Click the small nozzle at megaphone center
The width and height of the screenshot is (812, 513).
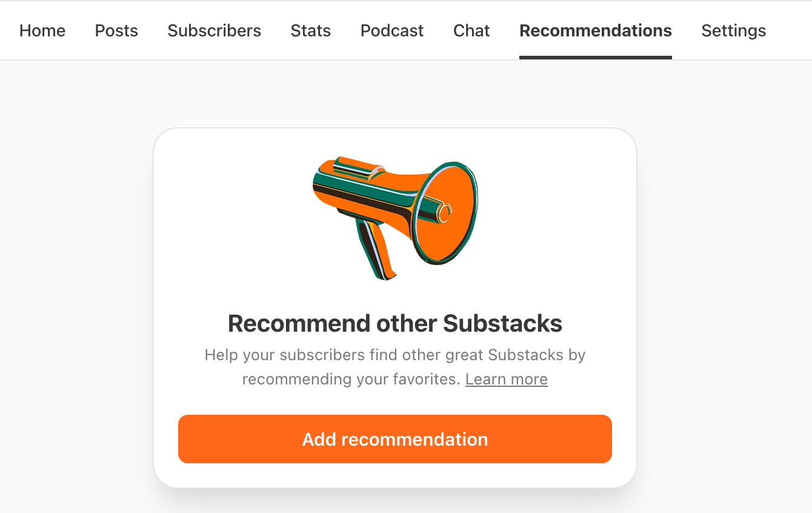point(445,212)
